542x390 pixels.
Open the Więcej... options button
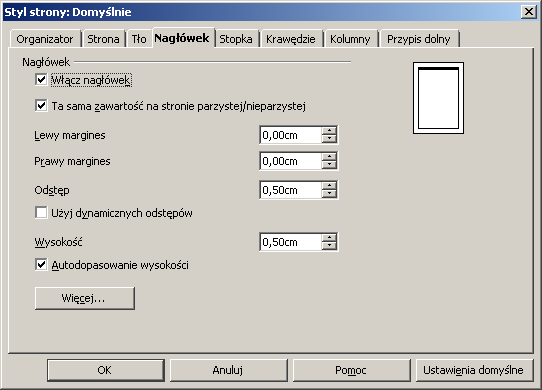85,298
